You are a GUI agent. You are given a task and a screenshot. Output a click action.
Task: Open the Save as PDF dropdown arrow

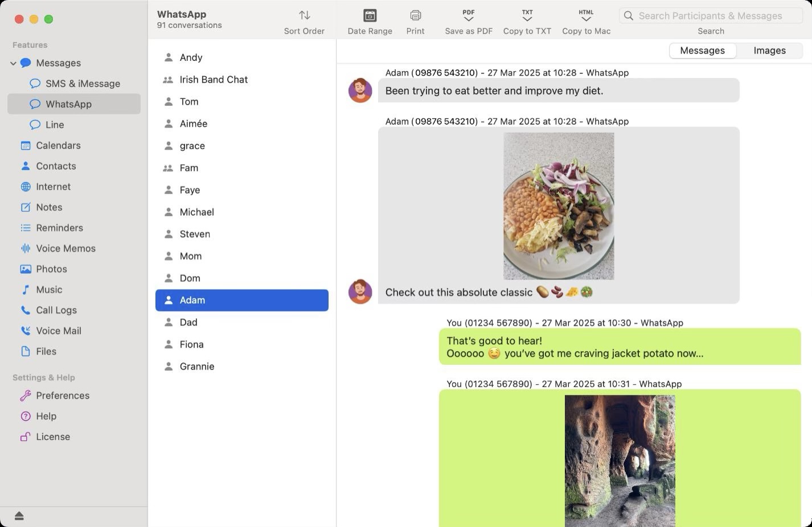coord(468,19)
